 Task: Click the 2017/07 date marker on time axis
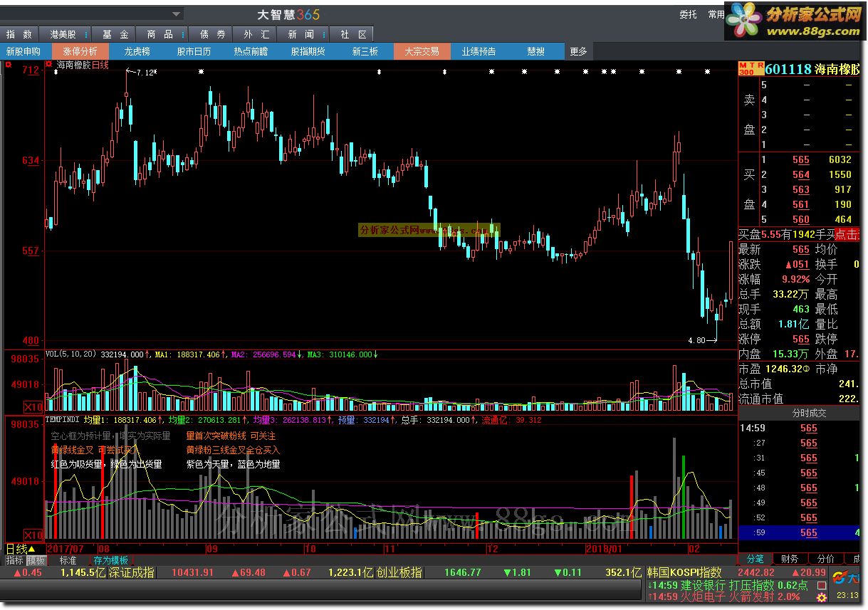click(66, 549)
